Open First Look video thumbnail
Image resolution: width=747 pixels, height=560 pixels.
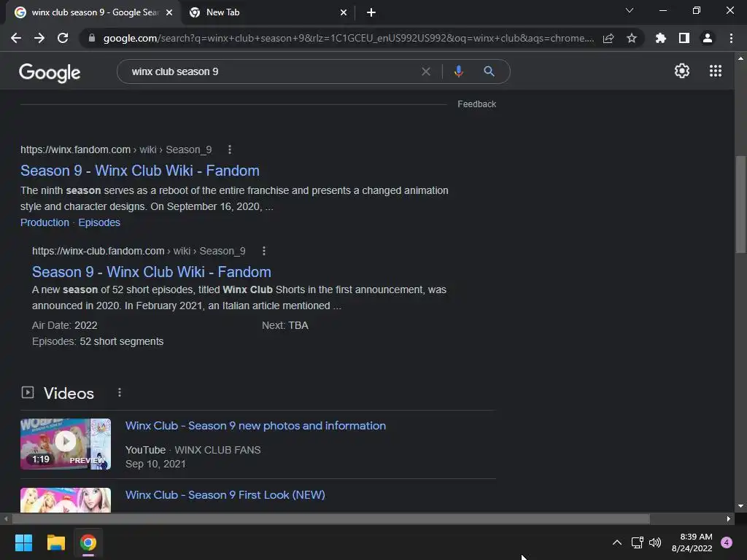66,500
